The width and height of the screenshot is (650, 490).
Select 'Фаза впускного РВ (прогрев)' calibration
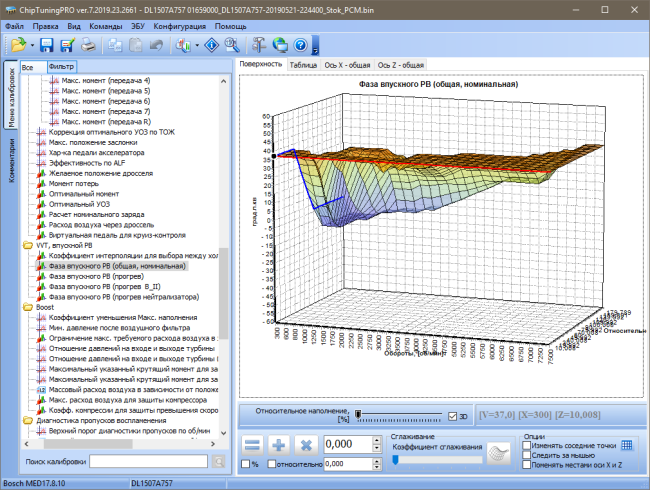96,277
